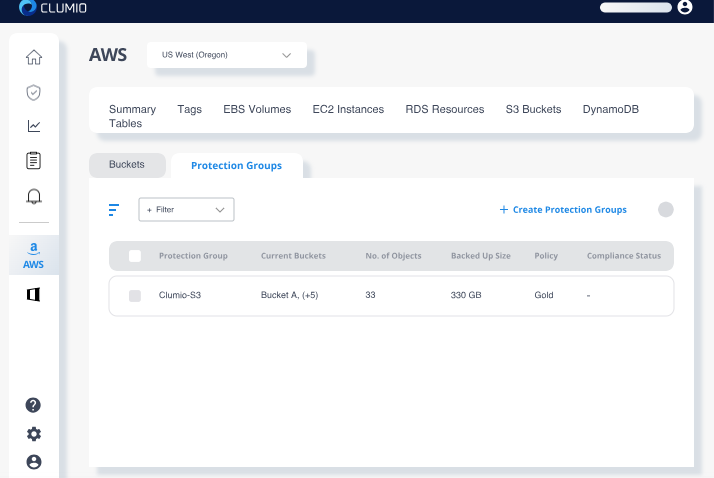Click the 330 GB backed up size

(x=466, y=295)
